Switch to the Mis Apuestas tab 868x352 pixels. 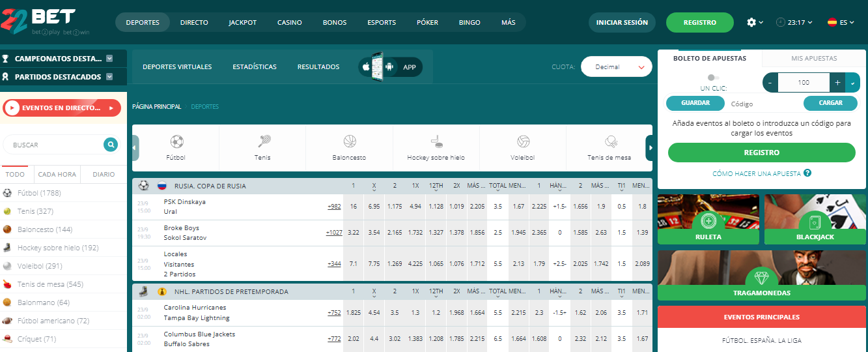pyautogui.click(x=814, y=58)
